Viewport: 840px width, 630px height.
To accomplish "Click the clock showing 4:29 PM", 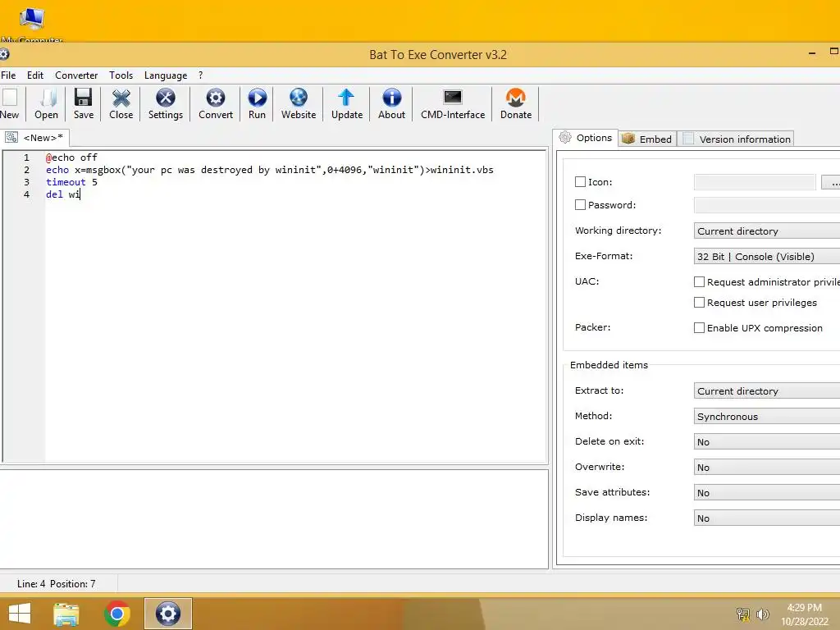I will 804,608.
